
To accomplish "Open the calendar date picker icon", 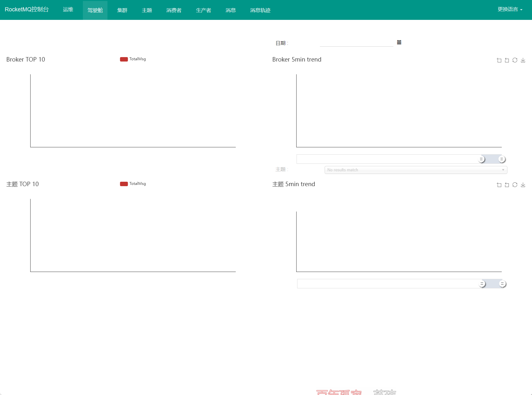I will [x=399, y=42].
